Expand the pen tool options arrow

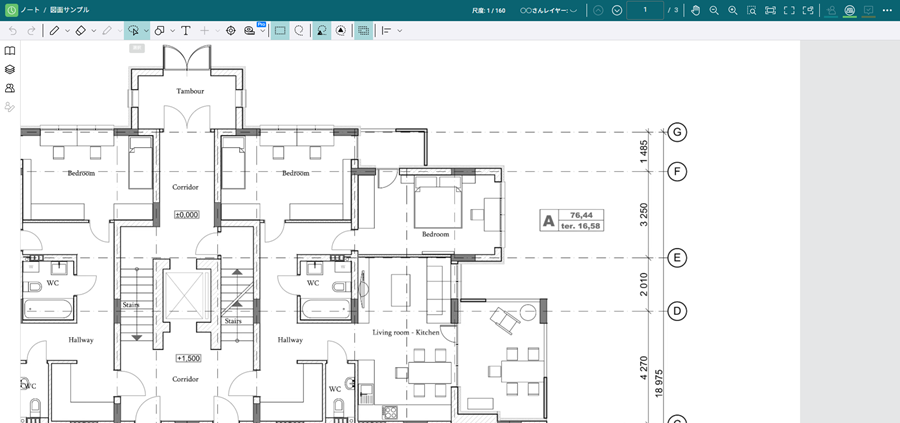coord(67,31)
